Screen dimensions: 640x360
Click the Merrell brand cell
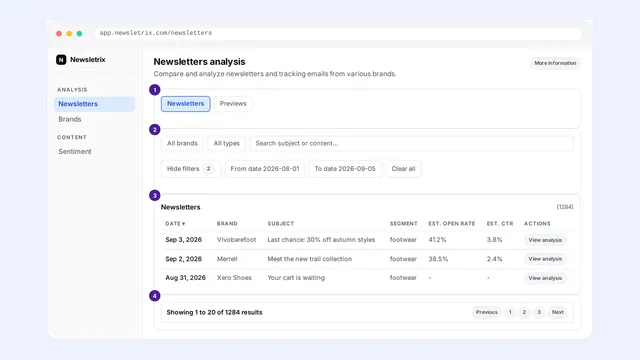(x=227, y=259)
